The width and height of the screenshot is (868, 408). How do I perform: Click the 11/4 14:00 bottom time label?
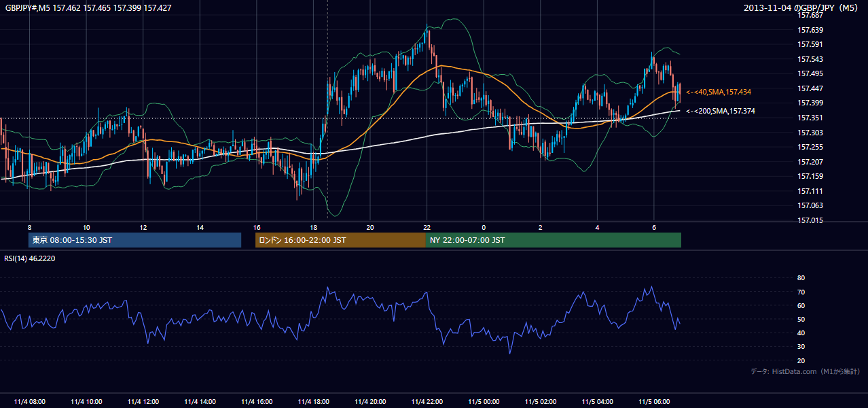click(x=200, y=402)
